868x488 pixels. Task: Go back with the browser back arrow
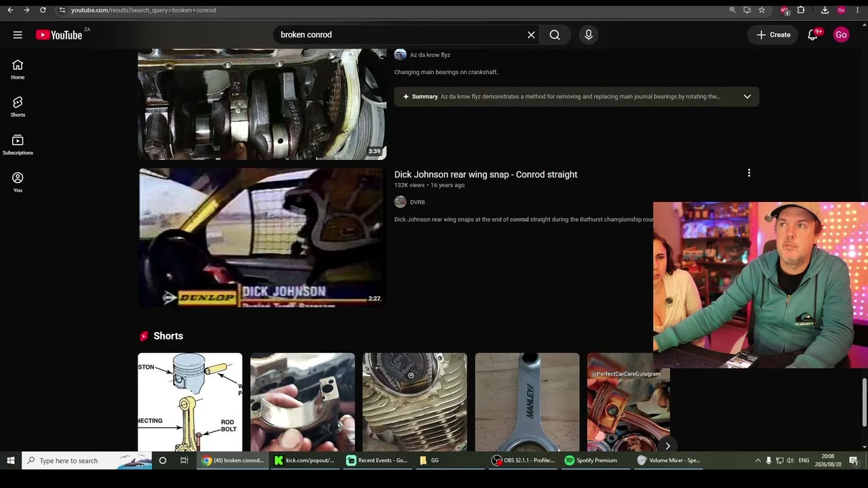click(x=10, y=10)
